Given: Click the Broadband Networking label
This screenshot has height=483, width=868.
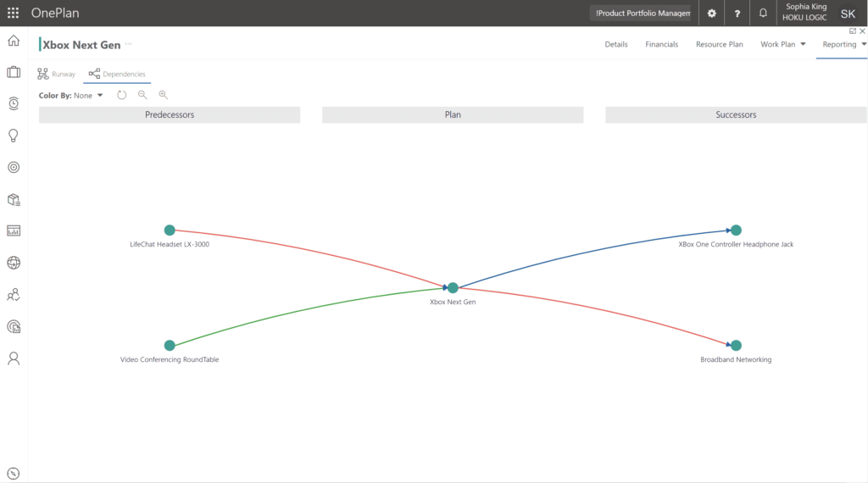Looking at the screenshot, I should (x=736, y=359).
